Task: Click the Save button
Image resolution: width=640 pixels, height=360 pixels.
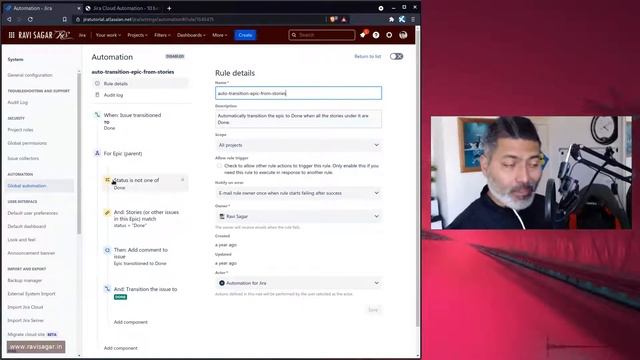Action: click(373, 310)
